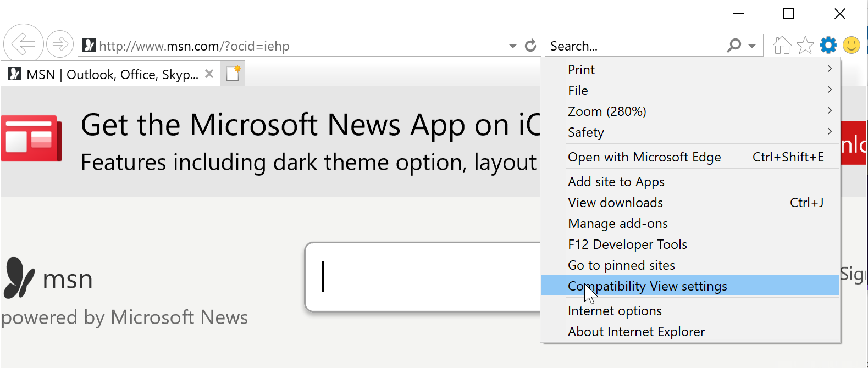Click the smiley feedback icon
The image size is (868, 368).
click(x=851, y=45)
